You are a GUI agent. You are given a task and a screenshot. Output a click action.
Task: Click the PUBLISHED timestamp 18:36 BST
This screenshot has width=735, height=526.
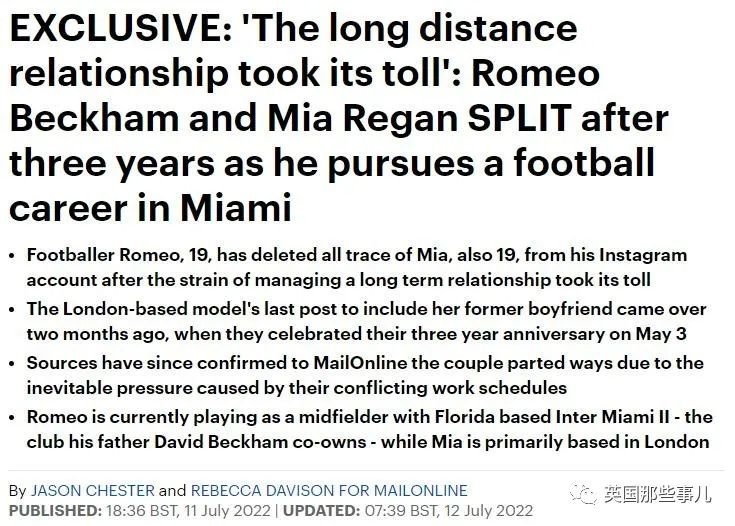(188, 511)
